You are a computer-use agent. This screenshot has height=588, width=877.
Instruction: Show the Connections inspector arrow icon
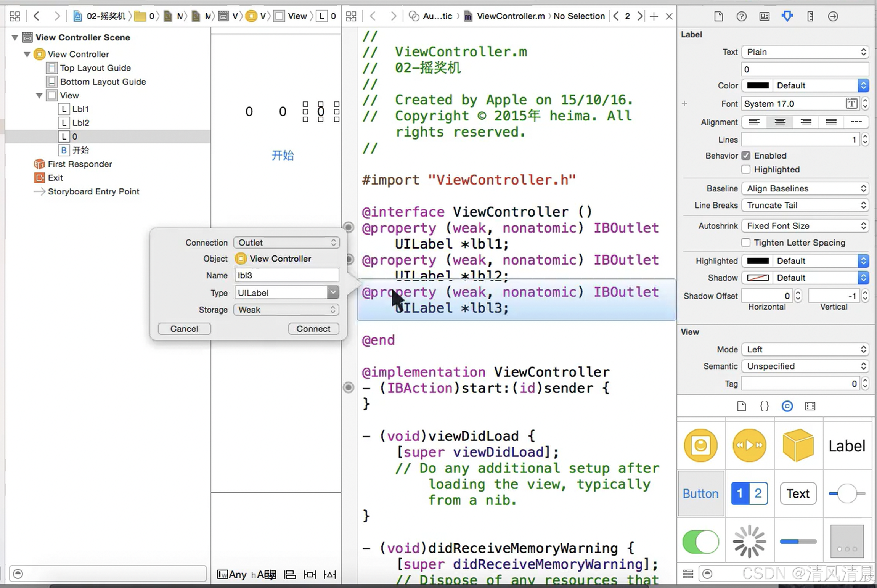pyautogui.click(x=833, y=16)
